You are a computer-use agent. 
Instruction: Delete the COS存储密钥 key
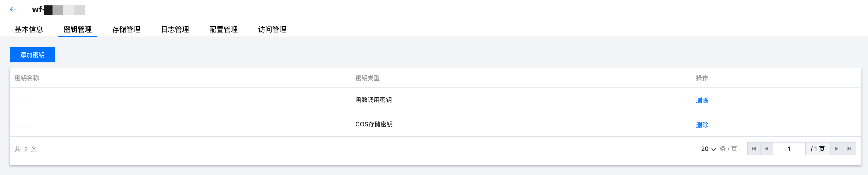coord(702,125)
